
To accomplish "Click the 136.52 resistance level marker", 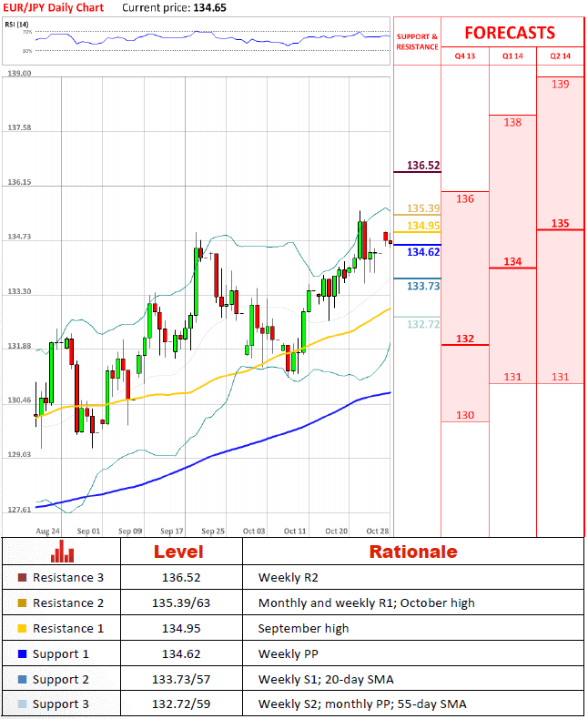I will 423,166.
